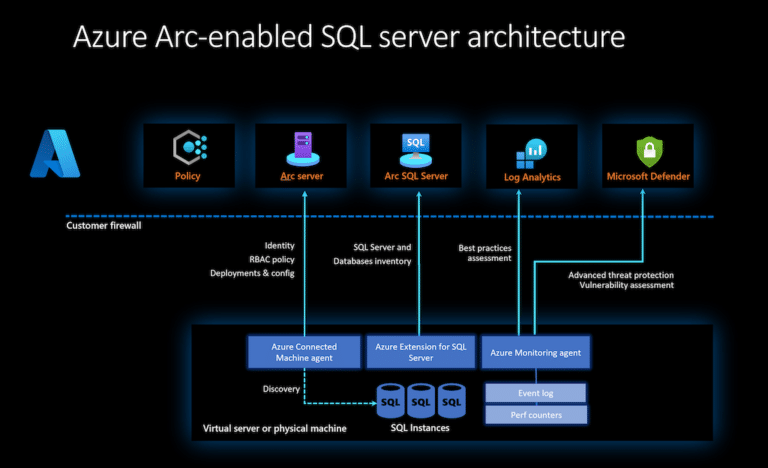Click the first SQL instance cylinder
The height and width of the screenshot is (468, 768).
pyautogui.click(x=390, y=400)
